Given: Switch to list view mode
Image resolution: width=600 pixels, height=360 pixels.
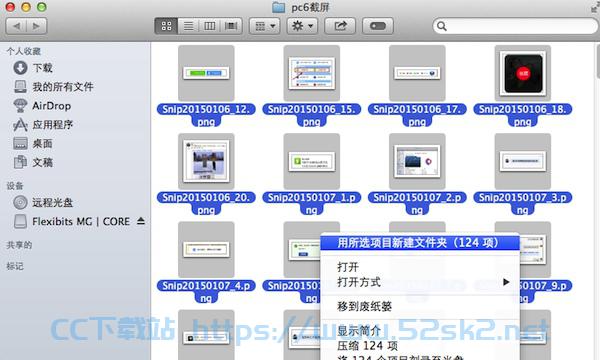Looking at the screenshot, I should (x=188, y=26).
